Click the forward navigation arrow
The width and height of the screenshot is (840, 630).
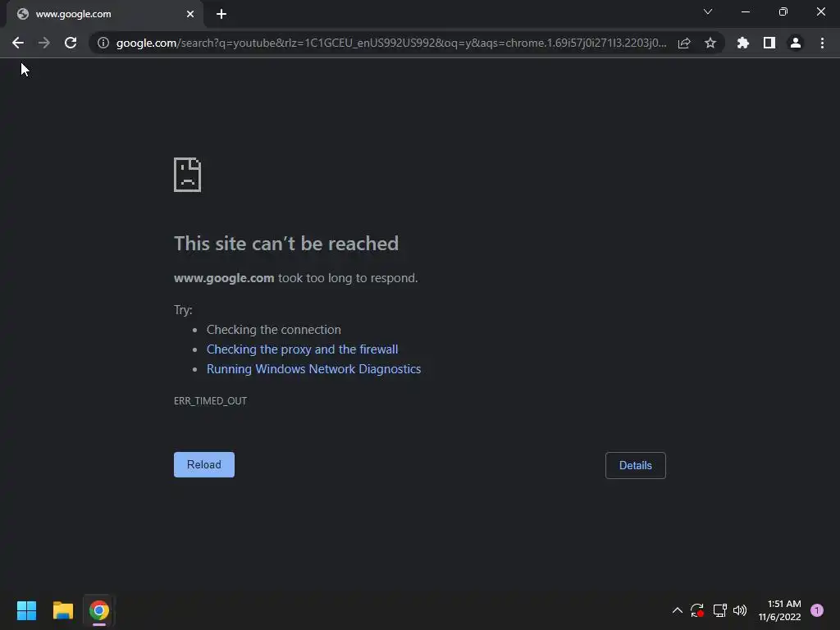44,43
